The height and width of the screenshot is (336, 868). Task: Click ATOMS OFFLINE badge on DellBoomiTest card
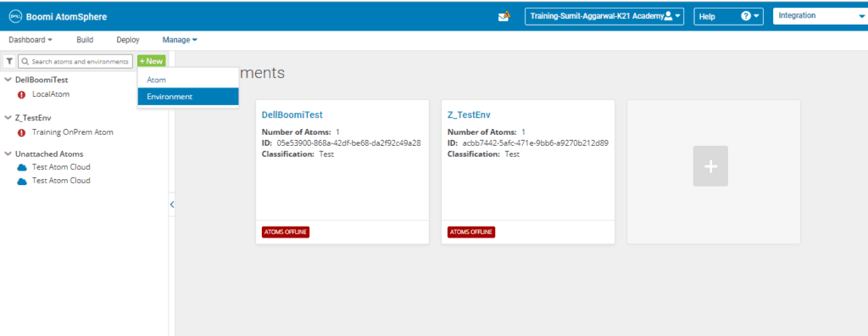click(286, 232)
